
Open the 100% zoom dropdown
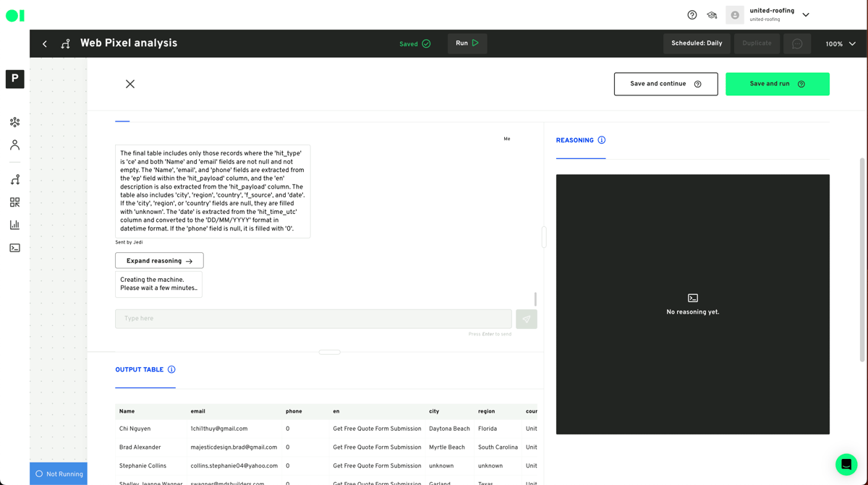point(841,44)
